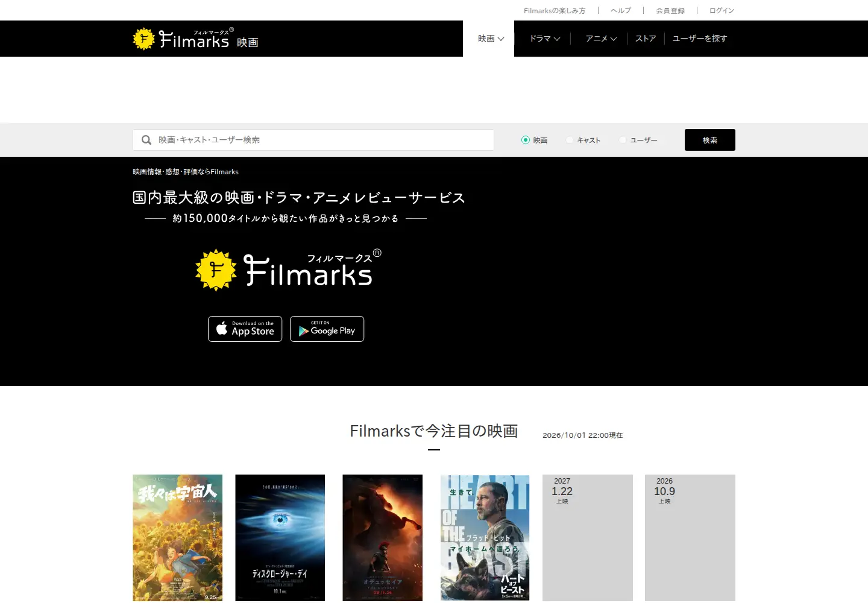Select the 映画 search radio button
The width and height of the screenshot is (868, 603).
click(526, 140)
